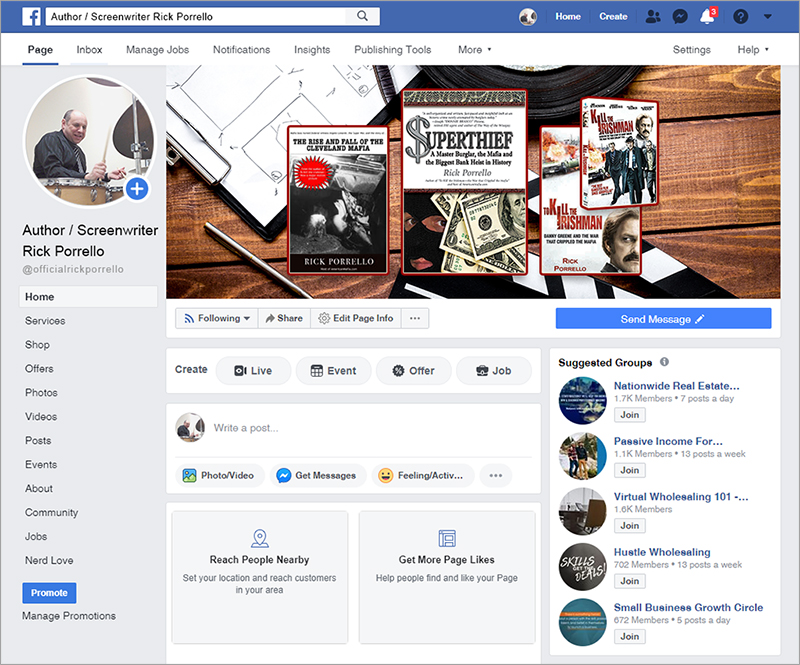
Task: Open the Messenger icon in top bar
Action: coord(680,17)
